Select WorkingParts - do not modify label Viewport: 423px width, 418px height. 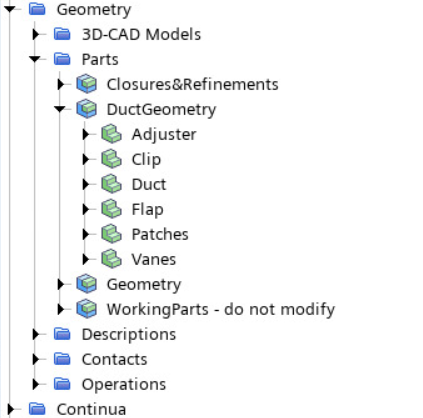pos(221,309)
